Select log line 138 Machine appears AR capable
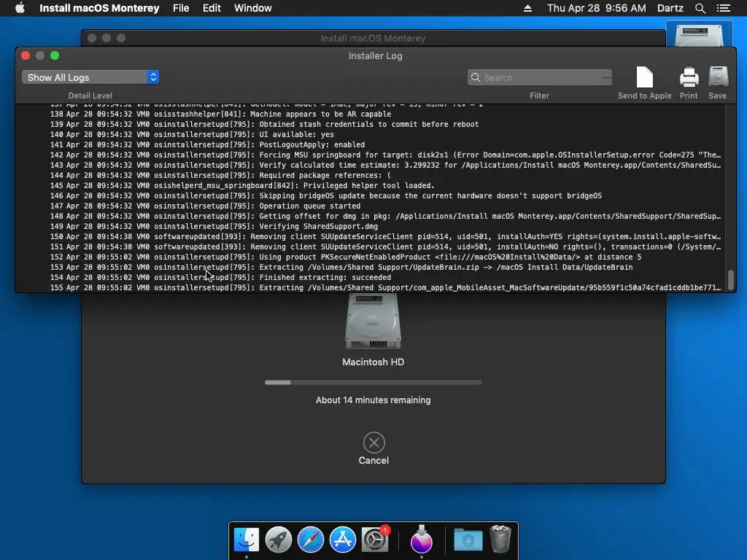The image size is (747, 560). click(371, 114)
